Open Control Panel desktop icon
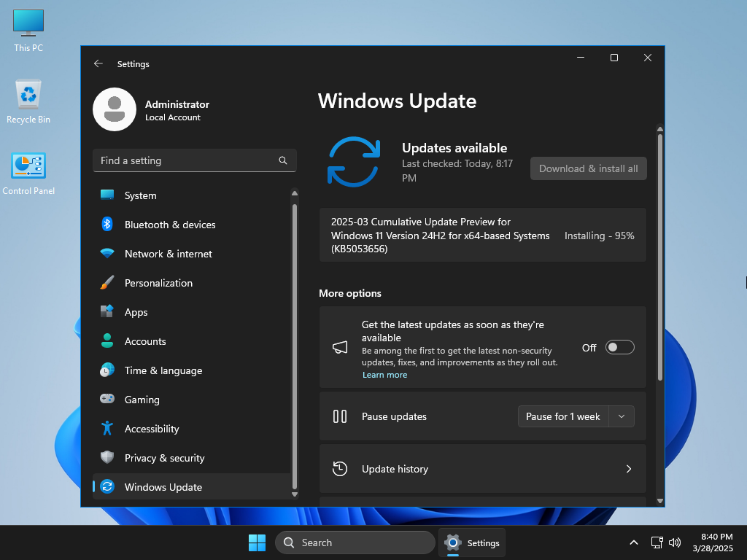This screenshot has height=560, width=747. click(28, 174)
